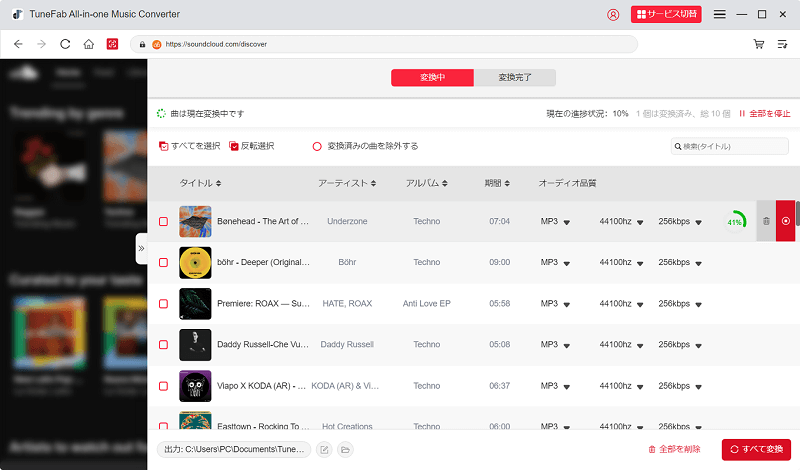
Task: Click the search magnifier icon
Action: click(x=678, y=146)
